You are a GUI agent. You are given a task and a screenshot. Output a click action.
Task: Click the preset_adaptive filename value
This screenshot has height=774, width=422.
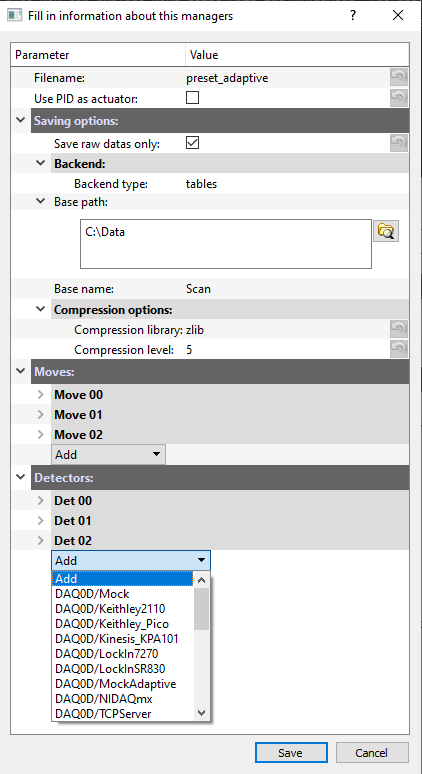point(227,78)
